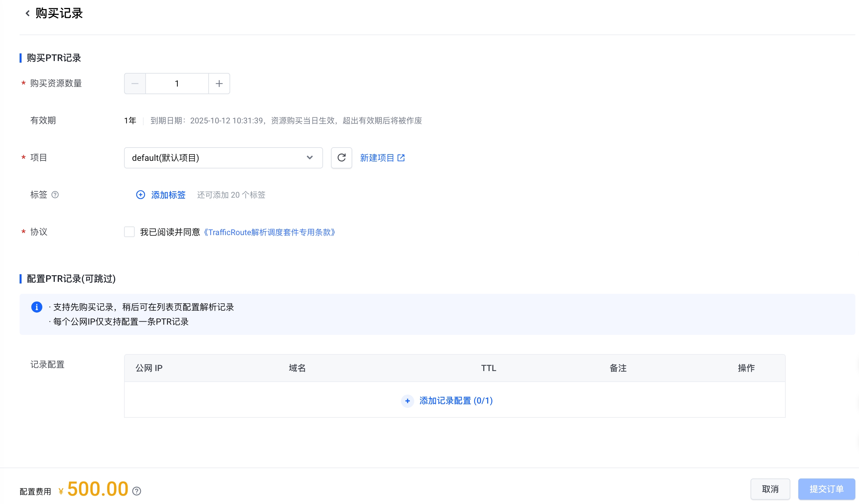The image size is (859, 504).
Task: Click the 1年 validity period value
Action: tap(130, 121)
